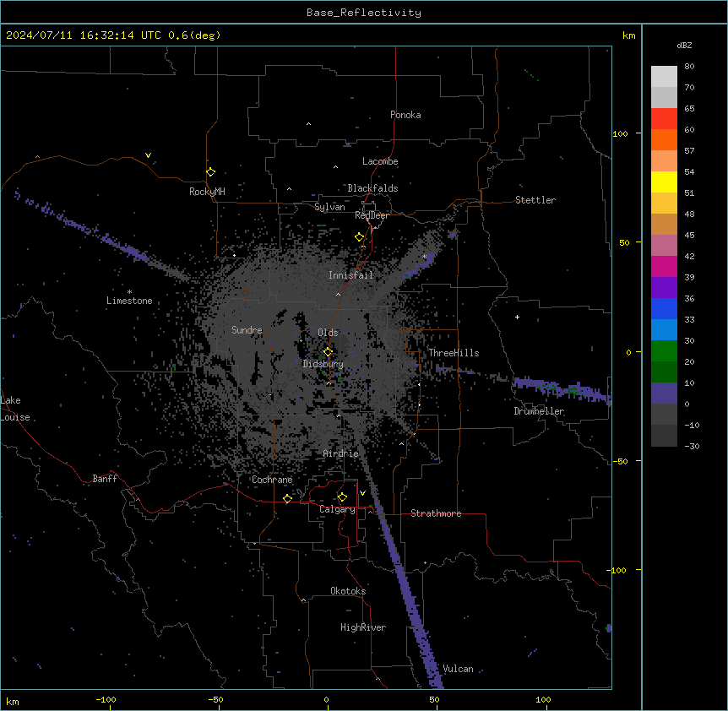Click the Okotoks city label

pos(348,591)
